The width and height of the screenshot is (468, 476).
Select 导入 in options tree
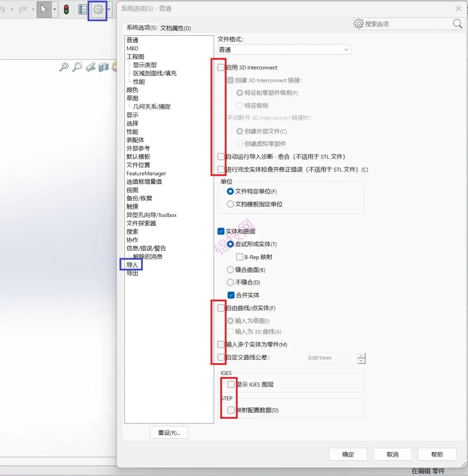tap(132, 265)
